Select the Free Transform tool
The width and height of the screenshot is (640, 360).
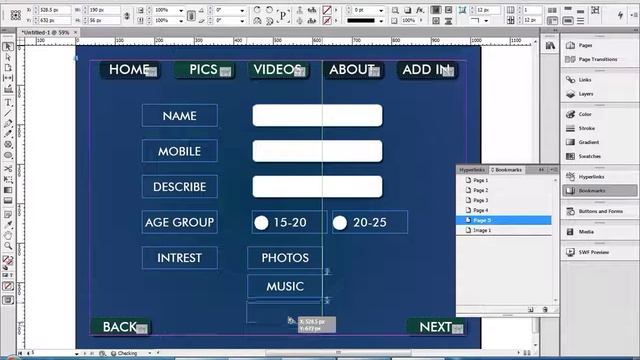tap(8, 179)
